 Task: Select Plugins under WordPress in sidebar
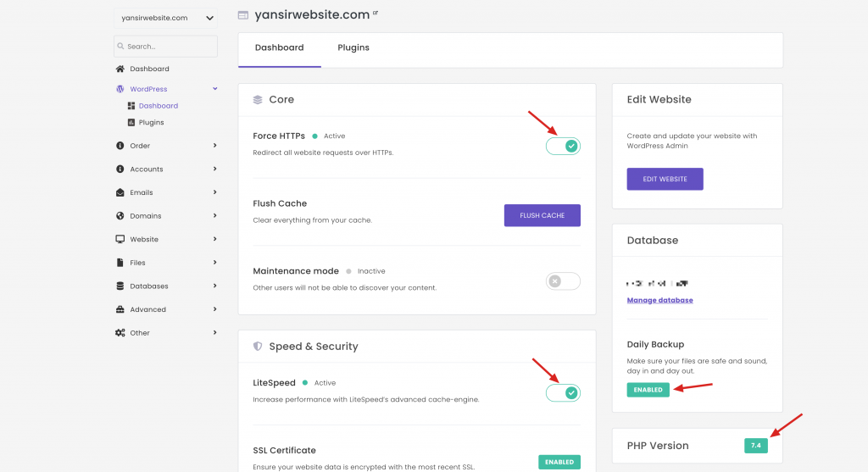(x=151, y=123)
